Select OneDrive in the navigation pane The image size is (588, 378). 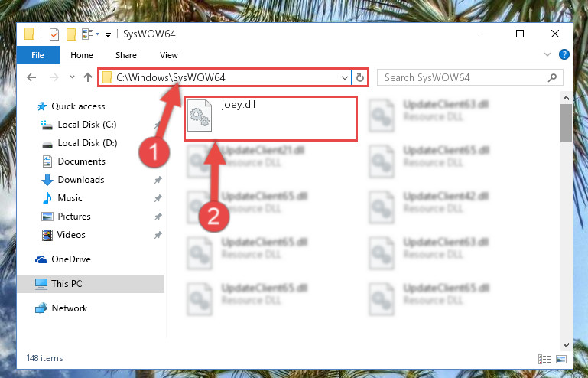[x=63, y=259]
